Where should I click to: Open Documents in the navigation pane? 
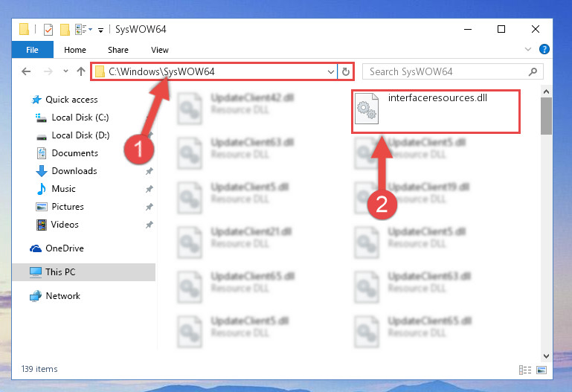[75, 153]
